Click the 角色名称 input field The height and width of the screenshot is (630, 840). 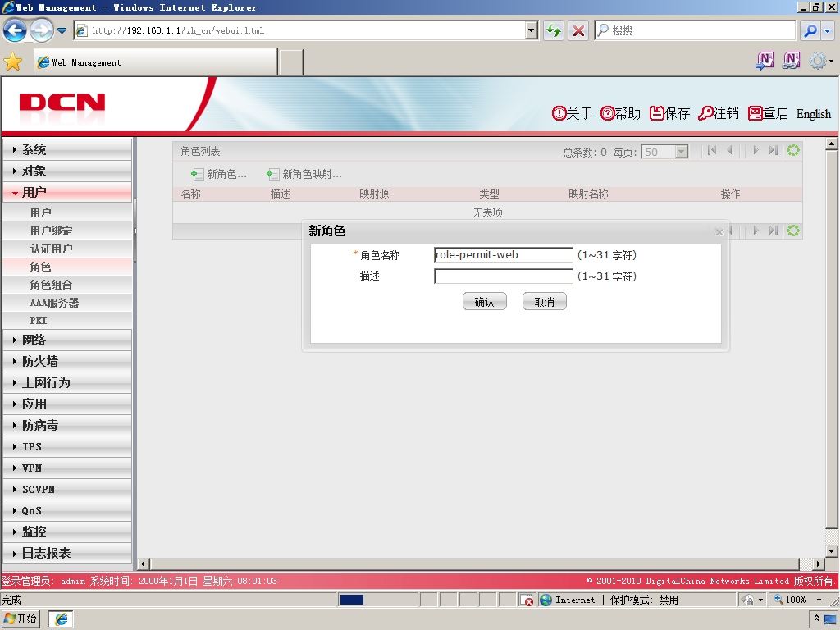click(x=503, y=255)
